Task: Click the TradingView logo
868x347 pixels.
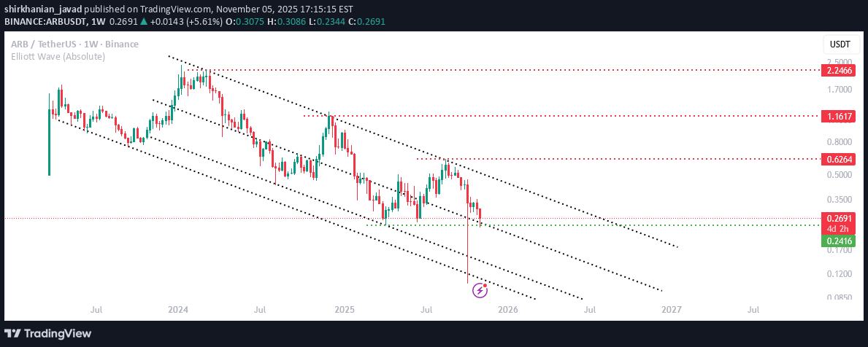Action: click(x=48, y=333)
